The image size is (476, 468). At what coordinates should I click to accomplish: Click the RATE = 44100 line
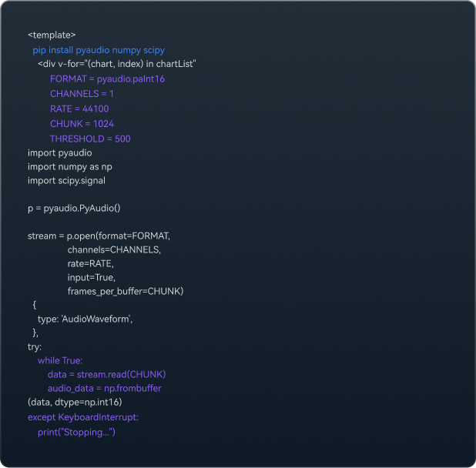coord(79,109)
